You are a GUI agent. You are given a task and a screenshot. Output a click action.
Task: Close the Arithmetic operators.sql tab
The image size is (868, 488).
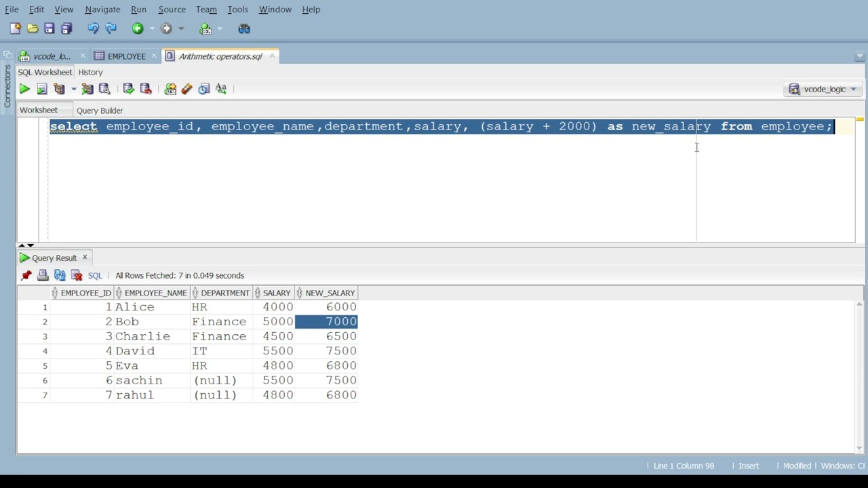(x=271, y=56)
